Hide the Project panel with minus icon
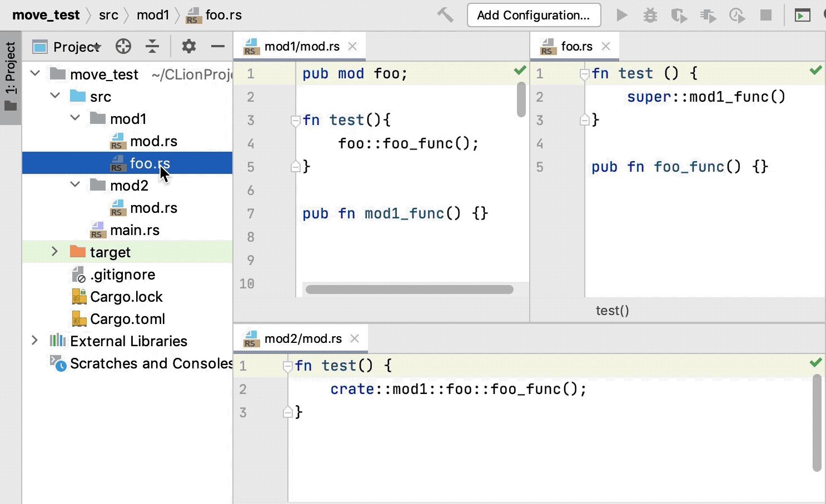 pos(218,46)
